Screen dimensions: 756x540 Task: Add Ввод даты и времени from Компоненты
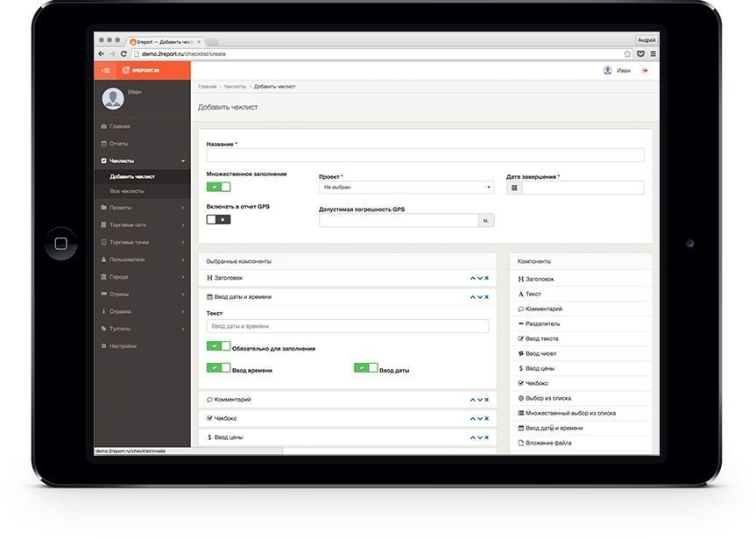coord(581,428)
